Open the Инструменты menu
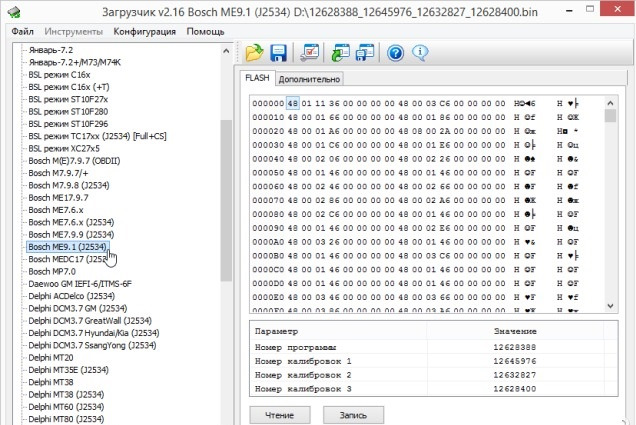 pyautogui.click(x=73, y=31)
